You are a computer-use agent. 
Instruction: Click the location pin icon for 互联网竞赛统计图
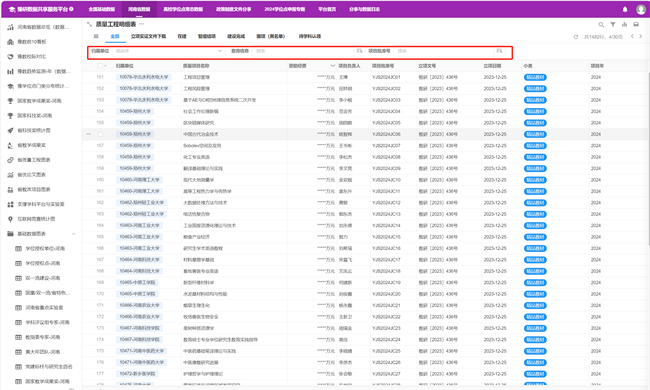[10, 219]
